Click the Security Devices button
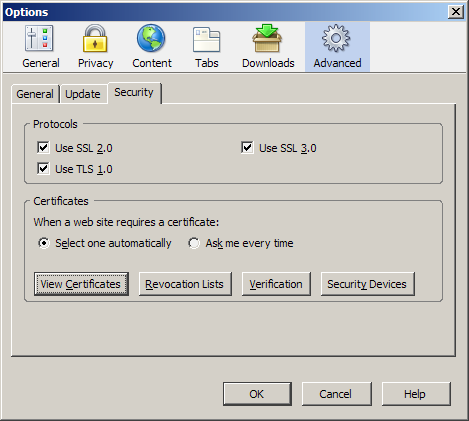Screen dimensions: 469x421 pos(367,284)
